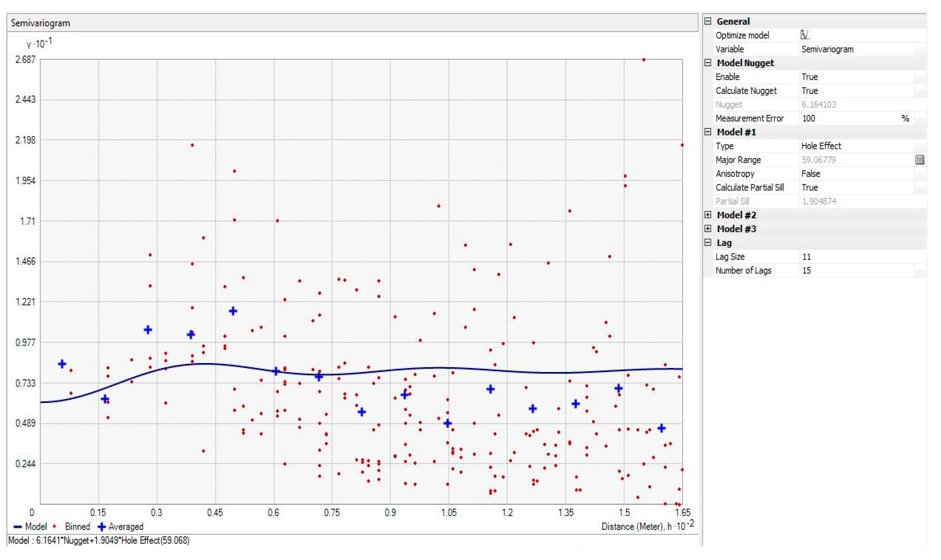Expand the Model #3 section
The width and height of the screenshot is (941, 560).
coord(708,229)
